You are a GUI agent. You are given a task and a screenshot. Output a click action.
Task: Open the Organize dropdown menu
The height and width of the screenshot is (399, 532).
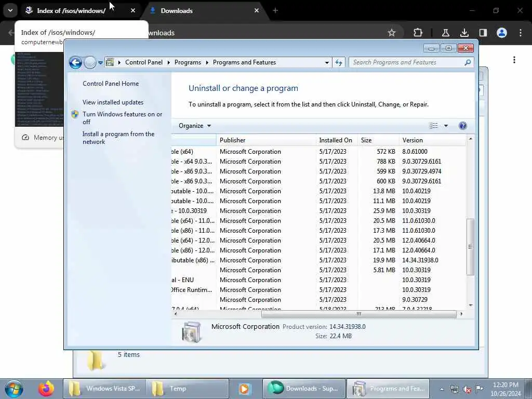(x=195, y=126)
